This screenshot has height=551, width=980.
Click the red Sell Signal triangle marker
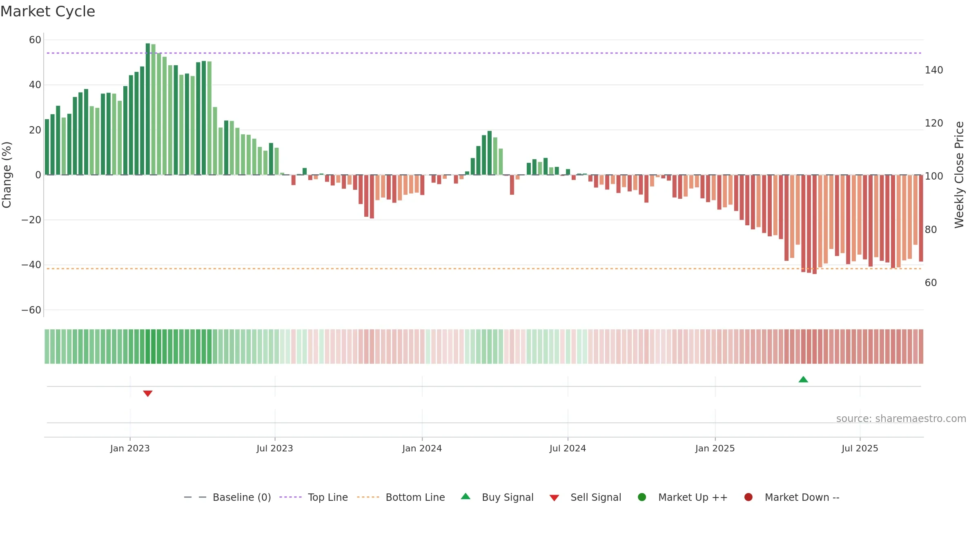coord(148,393)
